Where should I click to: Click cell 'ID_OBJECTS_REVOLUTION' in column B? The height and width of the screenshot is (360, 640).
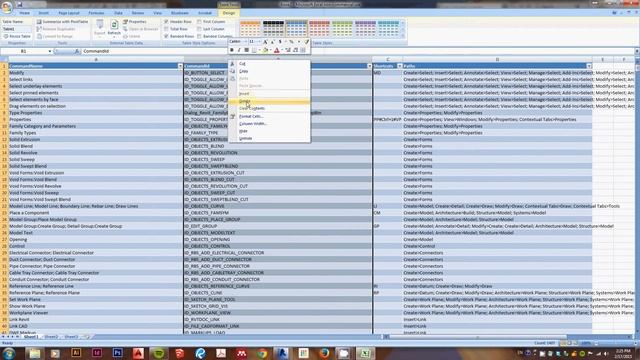coord(278,153)
